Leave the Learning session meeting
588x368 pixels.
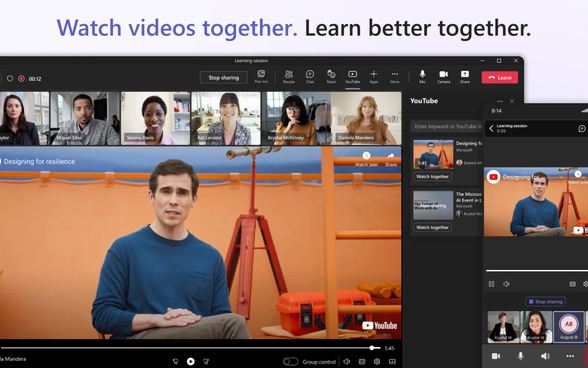click(500, 78)
